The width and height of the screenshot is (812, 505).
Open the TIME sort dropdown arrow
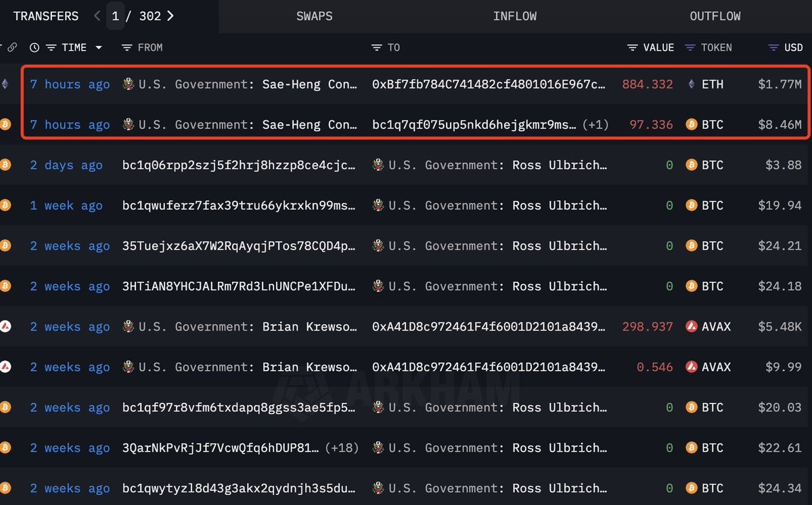click(x=99, y=47)
